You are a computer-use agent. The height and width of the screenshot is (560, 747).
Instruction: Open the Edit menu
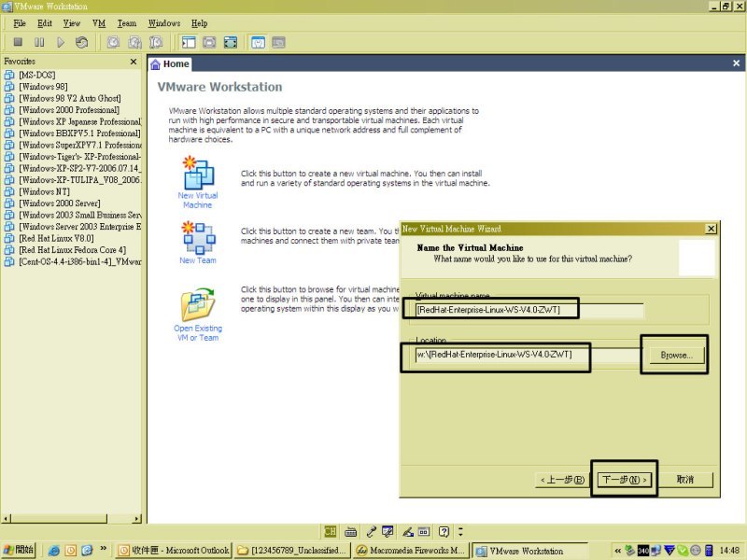45,23
